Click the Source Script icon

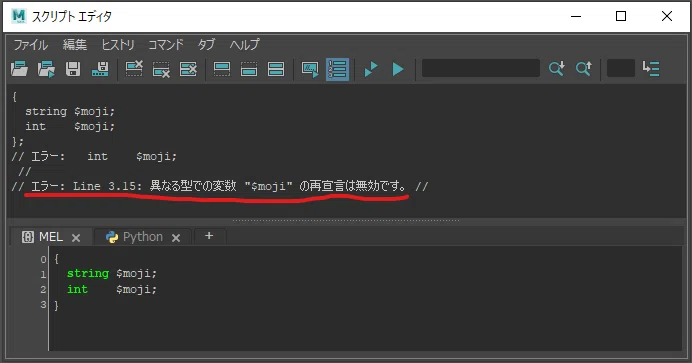pos(46,69)
